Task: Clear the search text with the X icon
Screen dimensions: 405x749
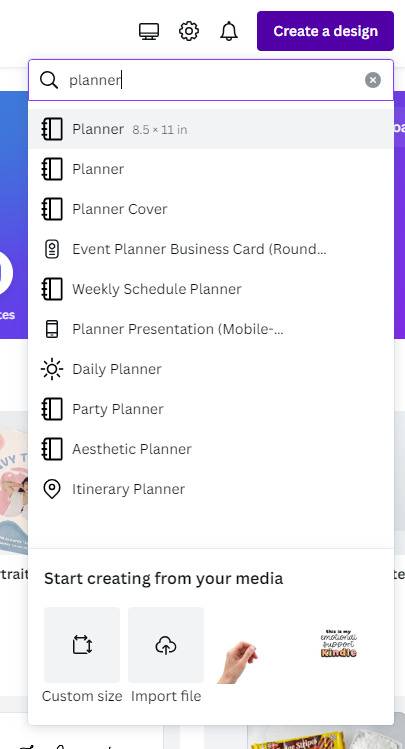Action: click(373, 80)
